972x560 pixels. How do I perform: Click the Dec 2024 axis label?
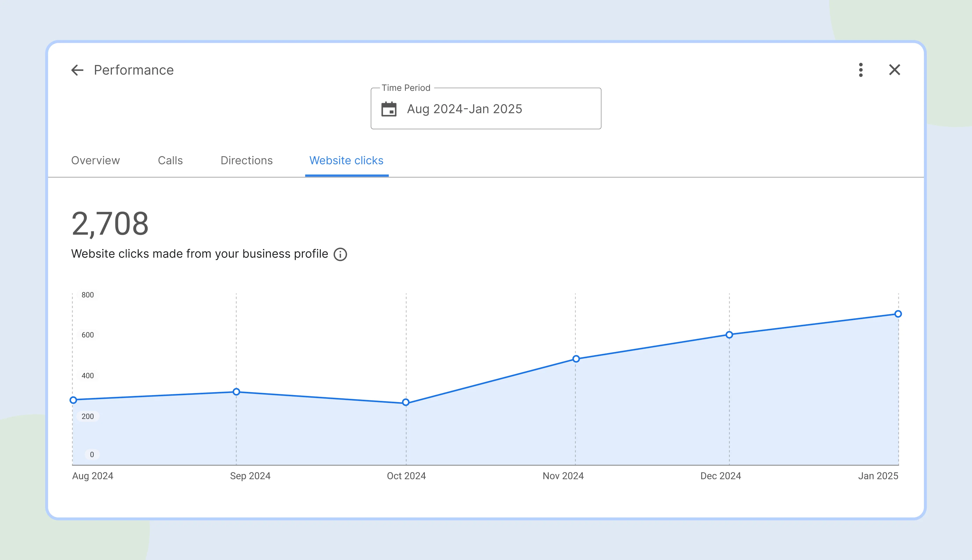[x=721, y=476]
